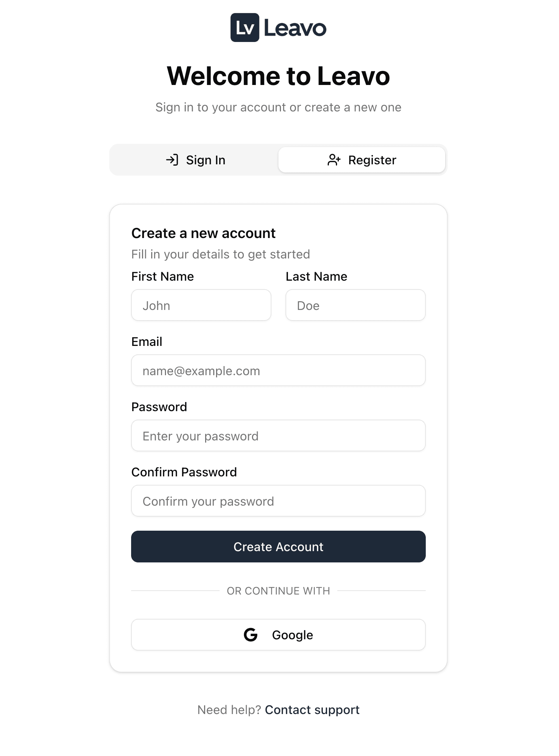Select the Password entry field
The image size is (559, 756).
(x=278, y=436)
